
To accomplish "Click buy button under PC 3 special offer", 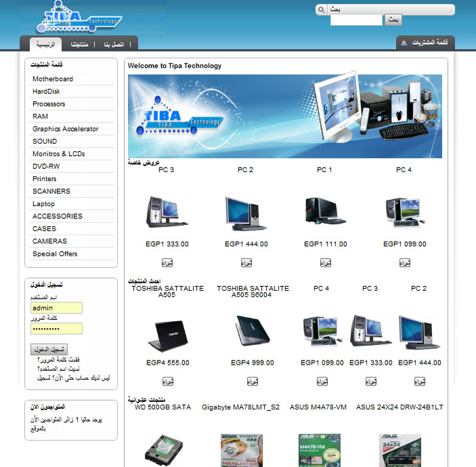I will [167, 262].
